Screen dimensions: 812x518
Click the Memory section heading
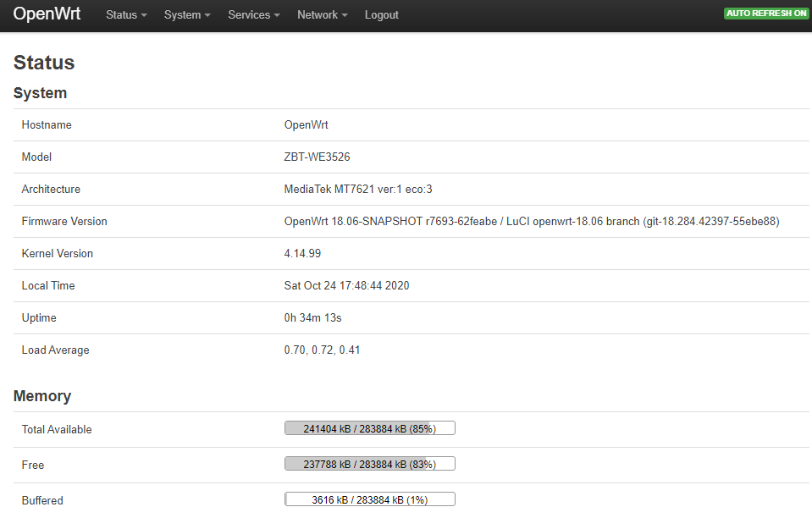coord(42,396)
